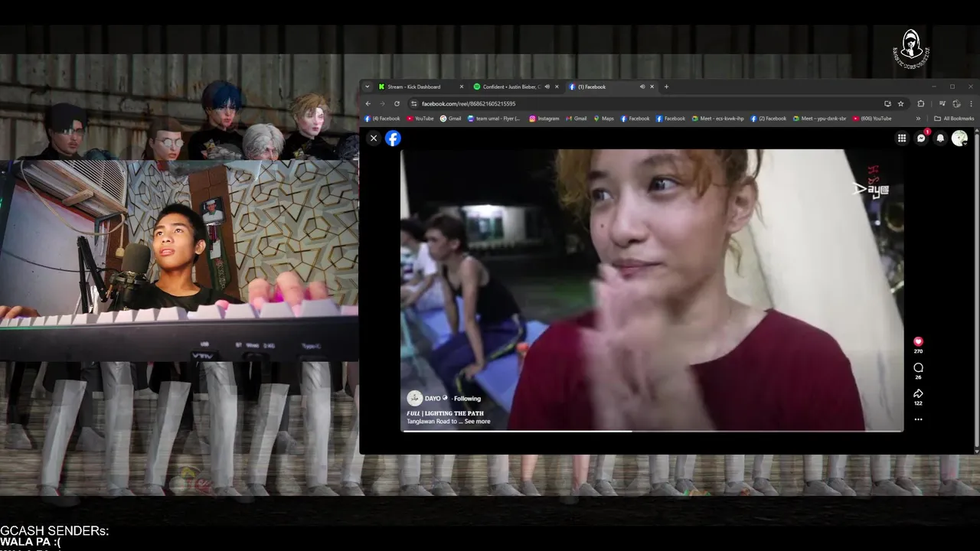
Task: Open the Facebook menu grid icon
Action: [902, 138]
